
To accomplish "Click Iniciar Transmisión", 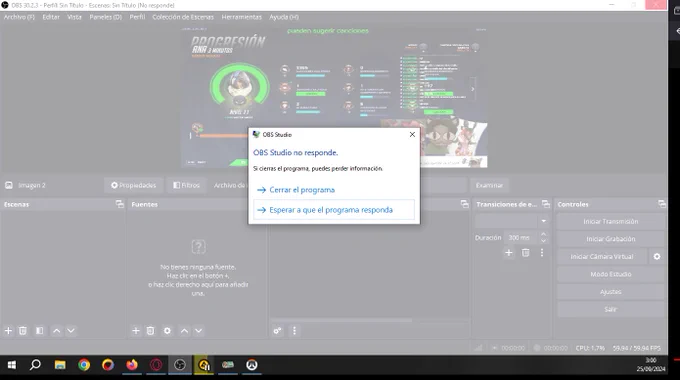I will 611,221.
